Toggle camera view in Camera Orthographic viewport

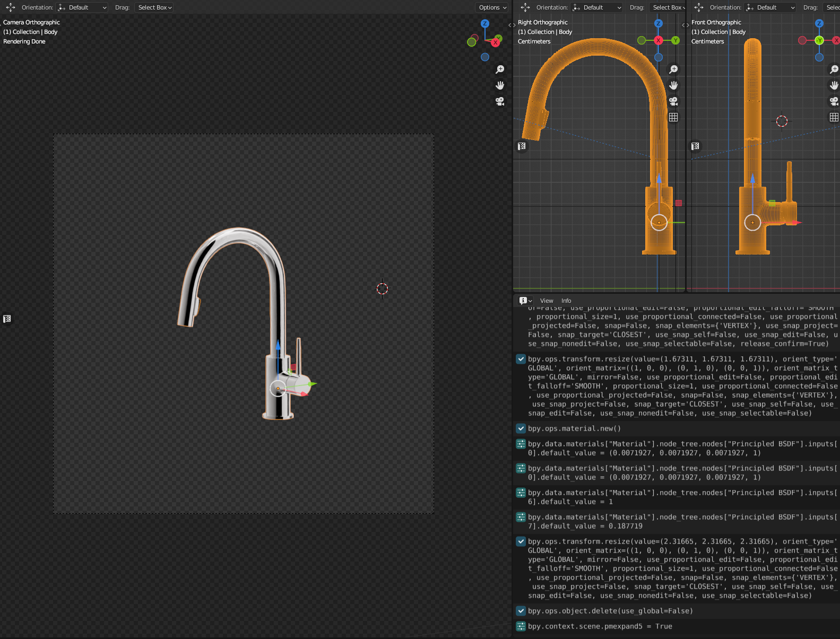[500, 101]
